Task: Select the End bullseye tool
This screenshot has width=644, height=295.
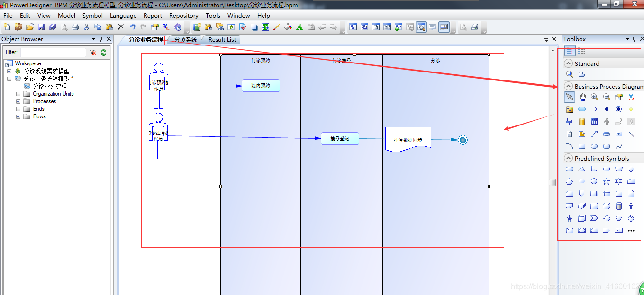Action: click(x=618, y=109)
